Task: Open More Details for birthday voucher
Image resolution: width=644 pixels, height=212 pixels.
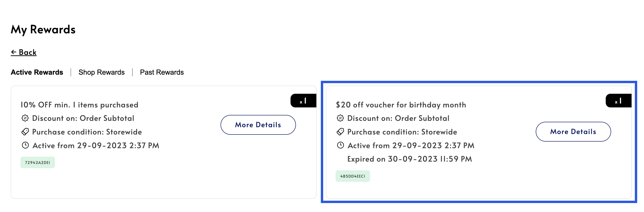Action: (x=573, y=132)
